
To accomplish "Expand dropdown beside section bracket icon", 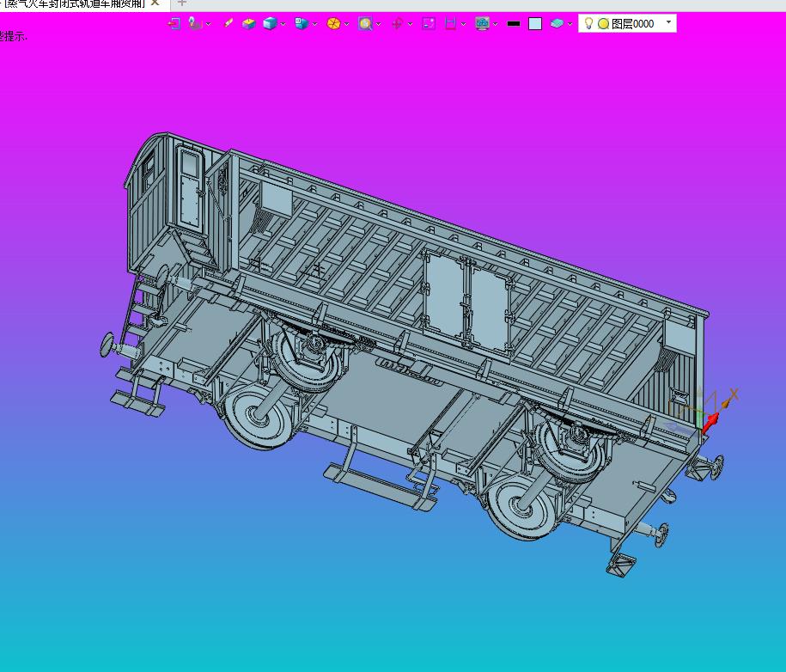I will [x=463, y=24].
